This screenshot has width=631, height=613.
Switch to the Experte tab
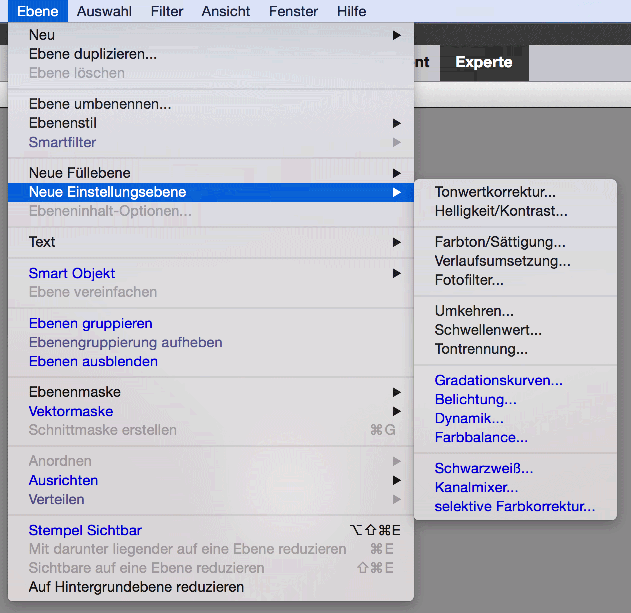(x=484, y=62)
